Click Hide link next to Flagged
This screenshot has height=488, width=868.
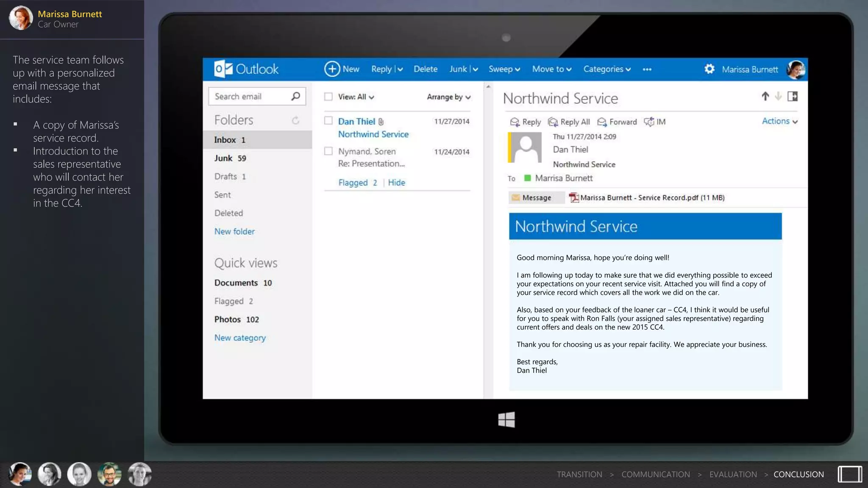[x=396, y=183]
